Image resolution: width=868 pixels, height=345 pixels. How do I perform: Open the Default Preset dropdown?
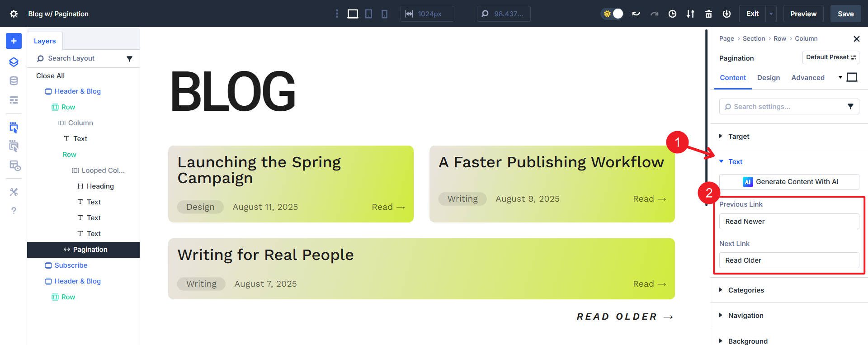click(830, 57)
